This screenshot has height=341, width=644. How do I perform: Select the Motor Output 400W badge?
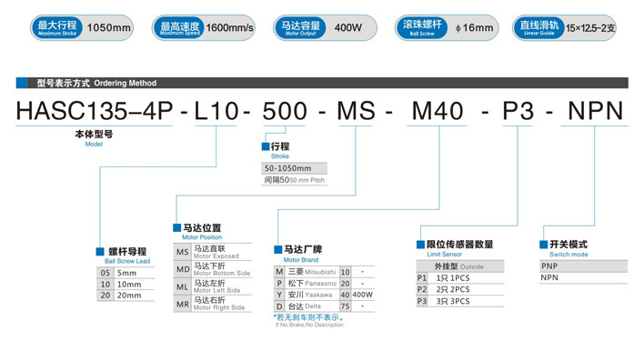tap(325, 28)
